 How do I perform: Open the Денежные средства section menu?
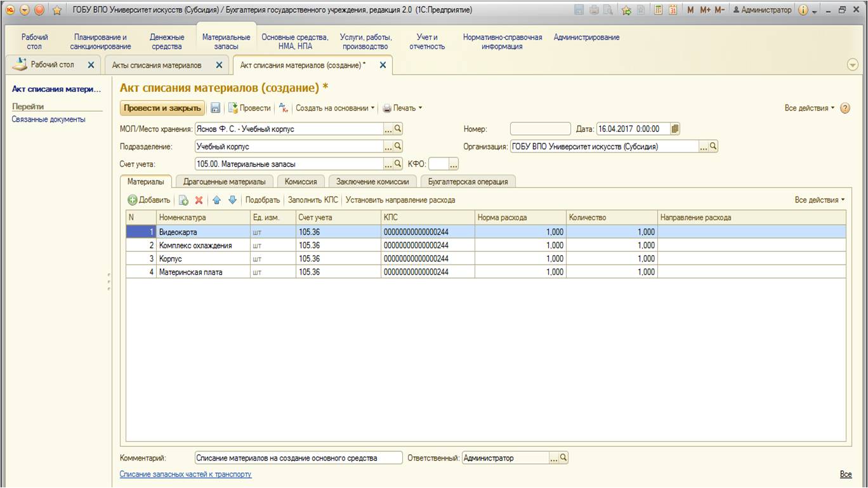point(168,42)
